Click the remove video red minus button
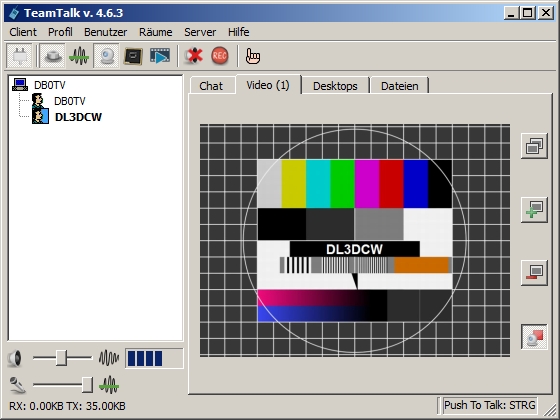This screenshot has width=560, height=420. pyautogui.click(x=534, y=272)
